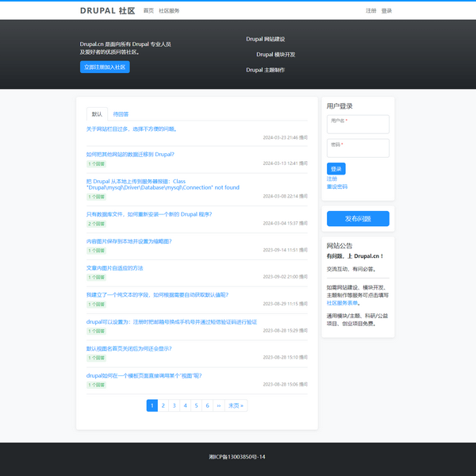This screenshot has width=476, height=476.
Task: Focus the 用户名 input field
Action: (357, 125)
